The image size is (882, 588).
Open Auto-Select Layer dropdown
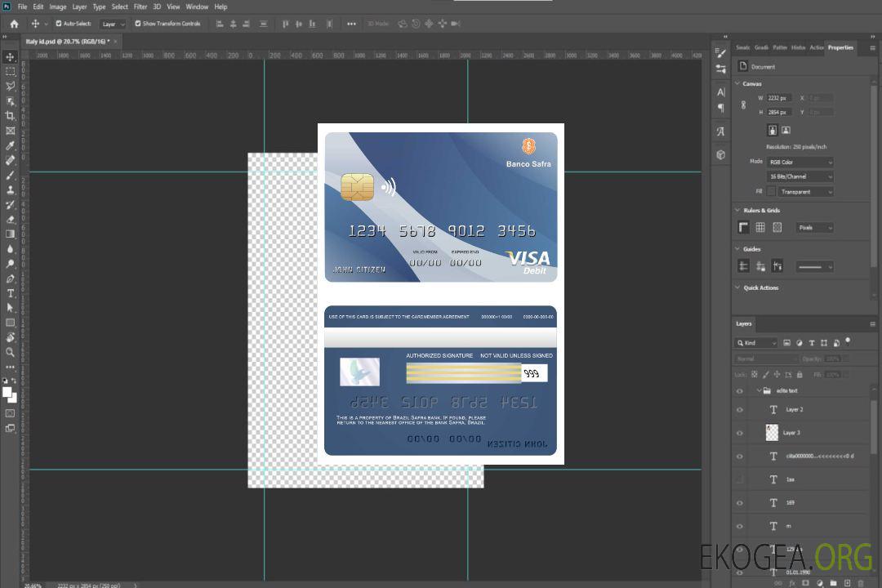point(113,24)
